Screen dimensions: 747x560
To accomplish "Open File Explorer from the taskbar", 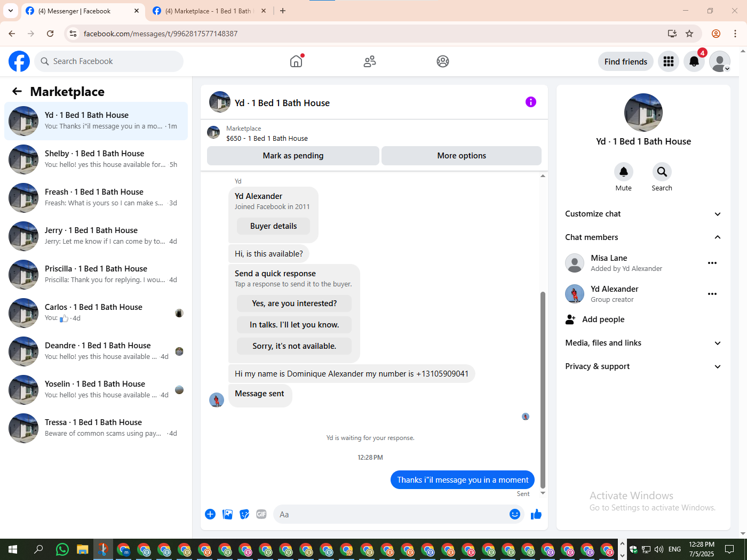I will click(x=82, y=549).
